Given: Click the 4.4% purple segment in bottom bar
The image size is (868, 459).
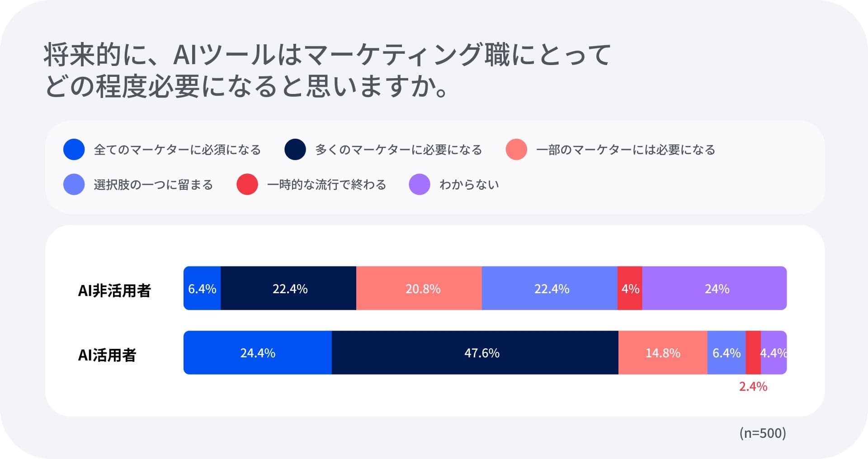Looking at the screenshot, I should tap(774, 352).
